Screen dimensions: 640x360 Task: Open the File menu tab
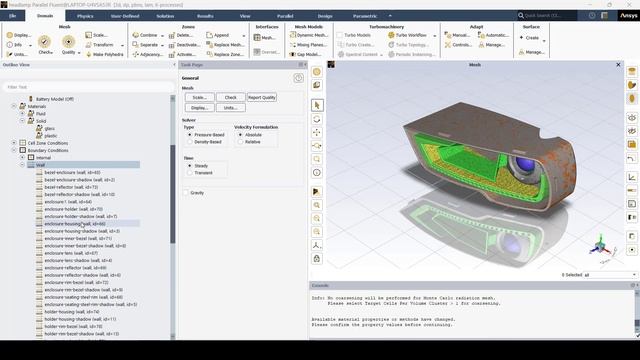coord(12,16)
